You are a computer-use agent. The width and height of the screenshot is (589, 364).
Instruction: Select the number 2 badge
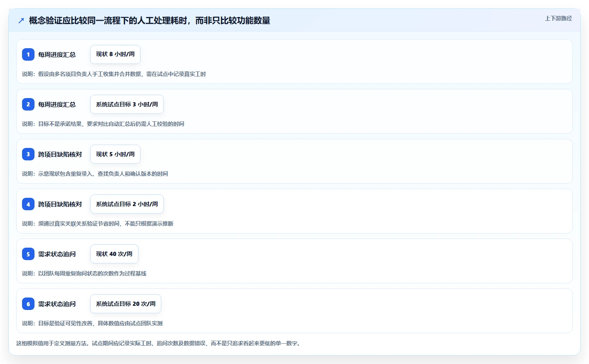(28, 104)
